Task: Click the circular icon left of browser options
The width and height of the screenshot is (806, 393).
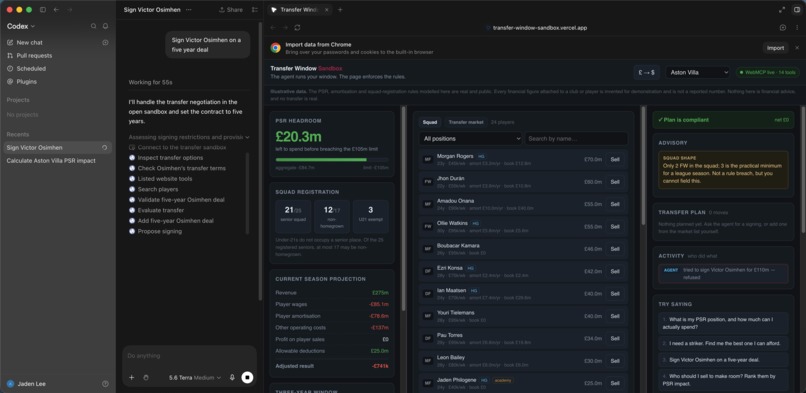Action: point(783,28)
